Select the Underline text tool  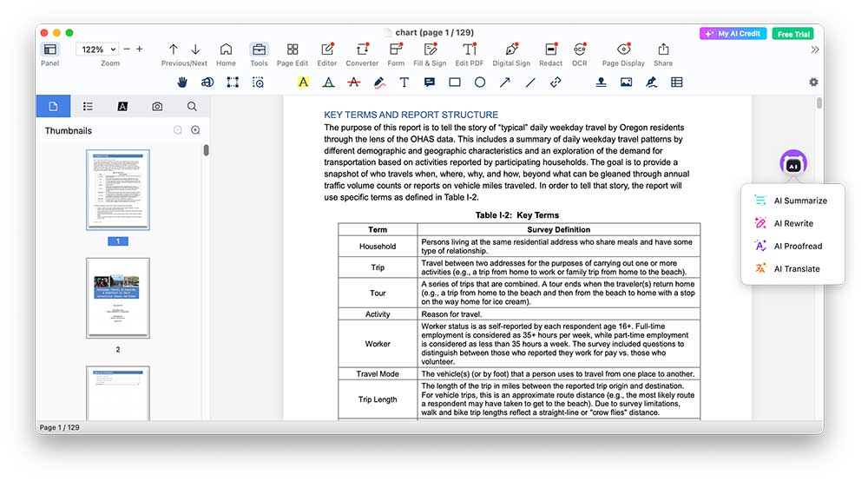tap(328, 82)
